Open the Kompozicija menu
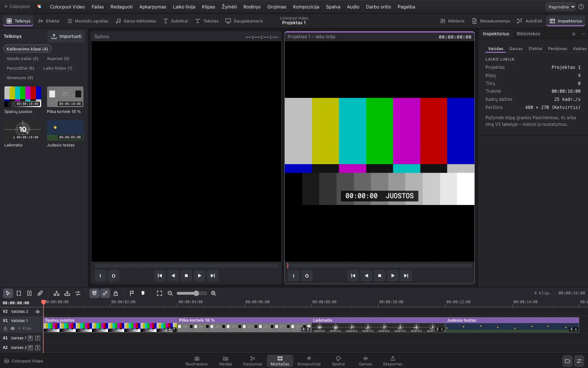This screenshot has height=368, width=588. [306, 7]
